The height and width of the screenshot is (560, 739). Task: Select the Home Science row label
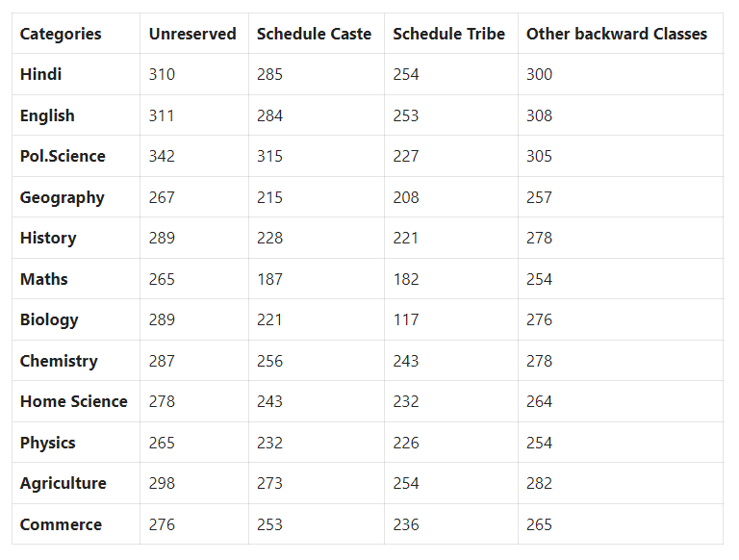73,401
